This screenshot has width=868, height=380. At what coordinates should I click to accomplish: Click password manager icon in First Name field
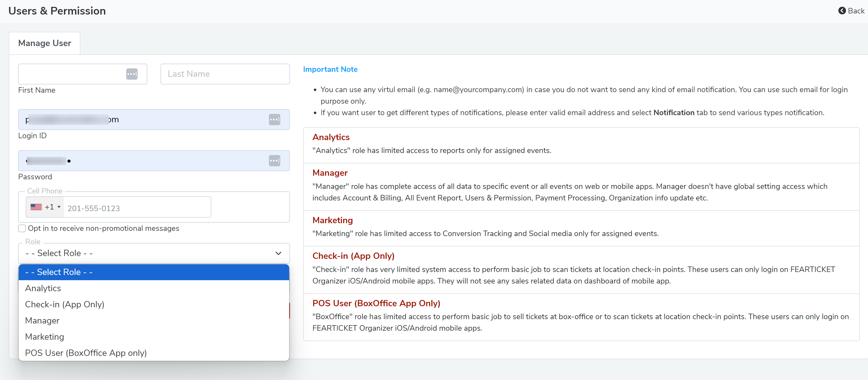coord(132,74)
